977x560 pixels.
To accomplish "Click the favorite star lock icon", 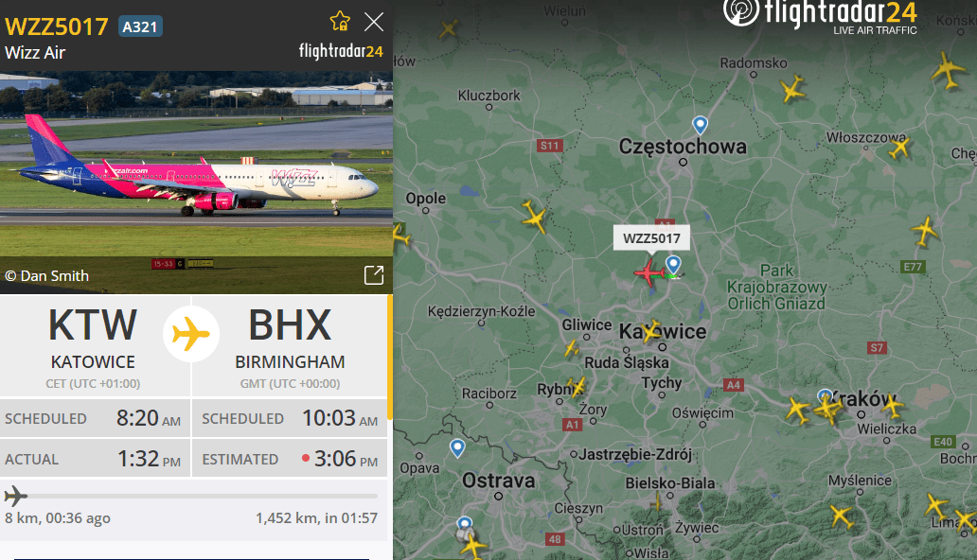I will point(340,21).
